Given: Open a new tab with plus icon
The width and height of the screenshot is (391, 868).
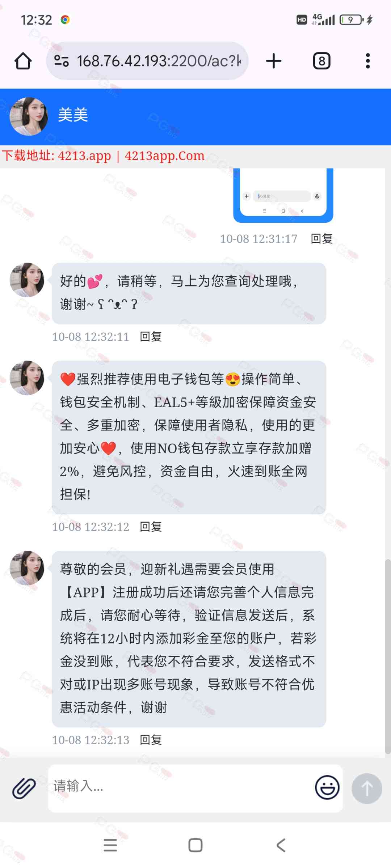Looking at the screenshot, I should [274, 61].
